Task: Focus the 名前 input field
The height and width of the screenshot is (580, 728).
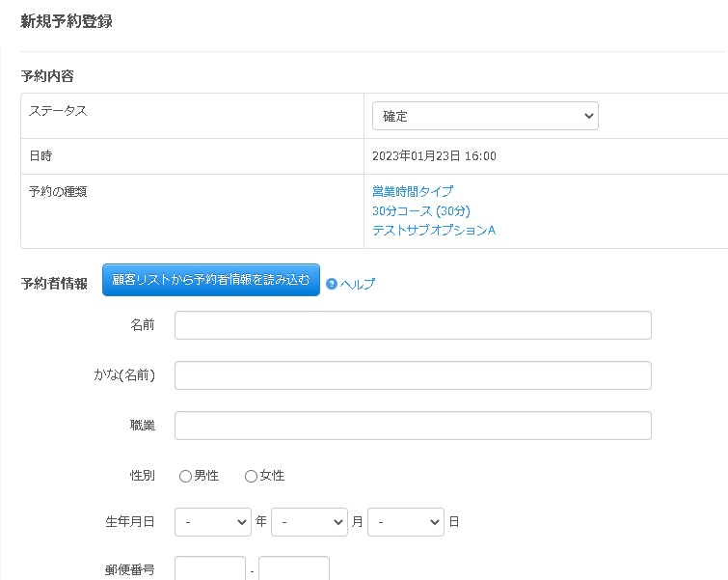Action: tap(413, 325)
